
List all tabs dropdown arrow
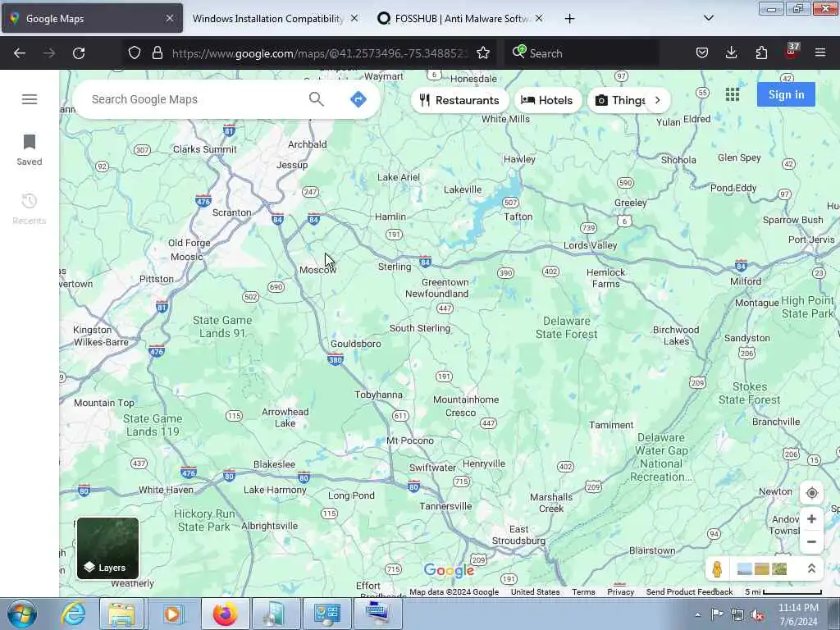708,18
